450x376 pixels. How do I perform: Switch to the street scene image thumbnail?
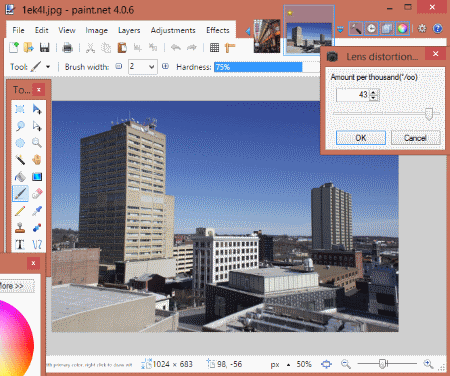(266, 36)
